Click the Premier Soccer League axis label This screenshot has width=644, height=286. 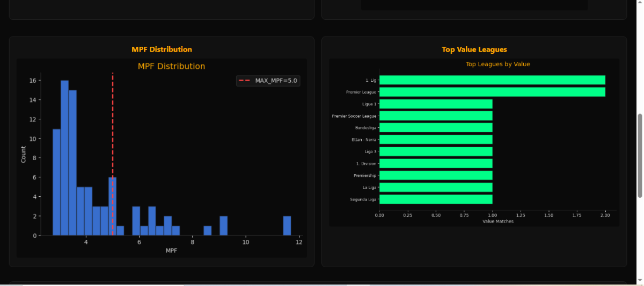pyautogui.click(x=354, y=116)
